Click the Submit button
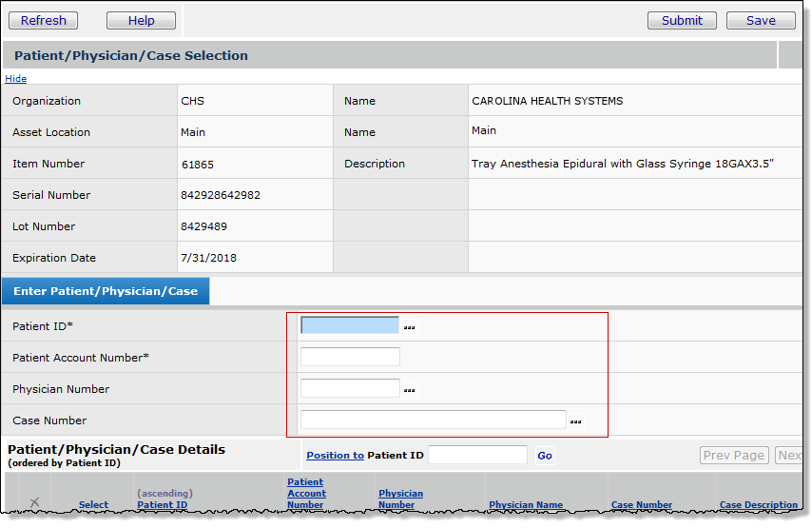812x528 pixels. point(682,21)
